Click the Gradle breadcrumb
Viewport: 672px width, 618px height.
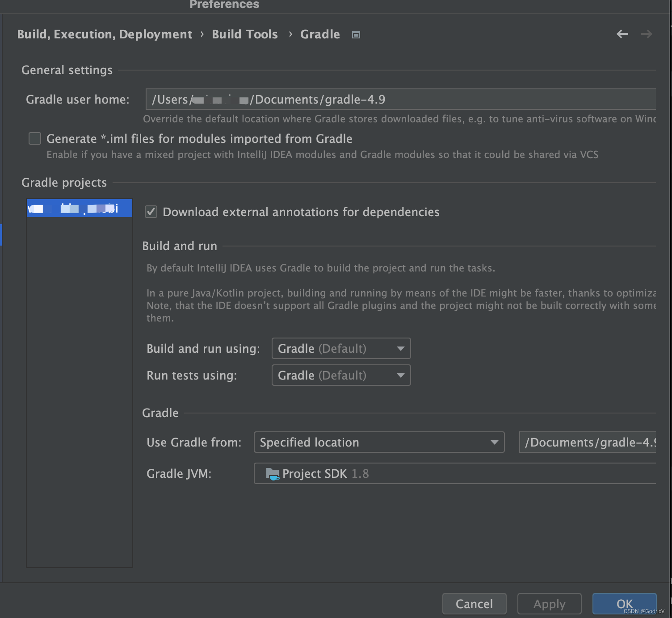pyautogui.click(x=320, y=34)
